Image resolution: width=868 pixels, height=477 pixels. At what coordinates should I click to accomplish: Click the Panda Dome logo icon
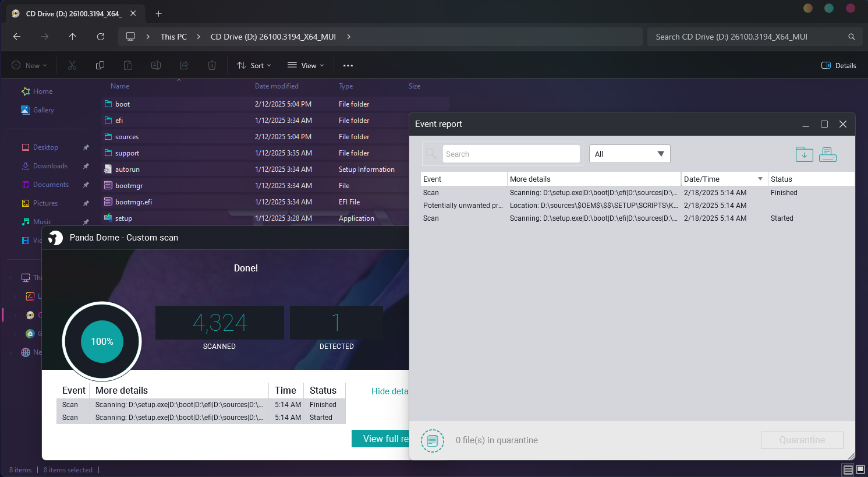click(55, 238)
